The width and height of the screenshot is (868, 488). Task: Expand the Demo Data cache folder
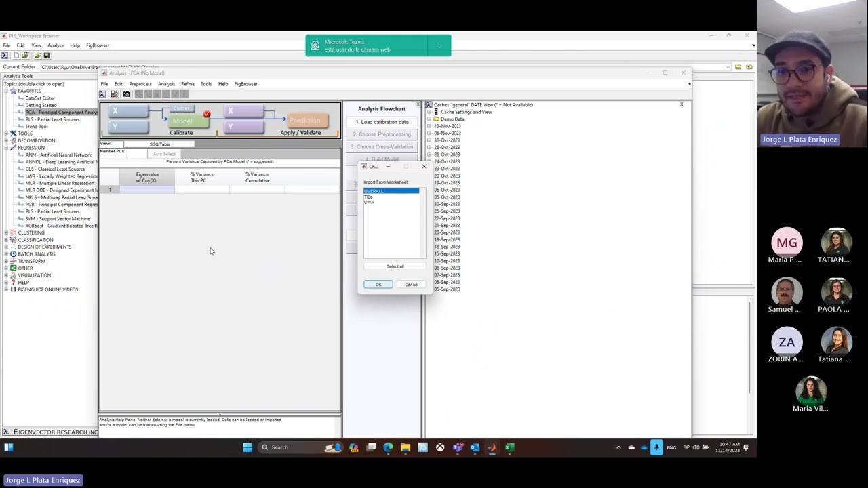point(429,119)
